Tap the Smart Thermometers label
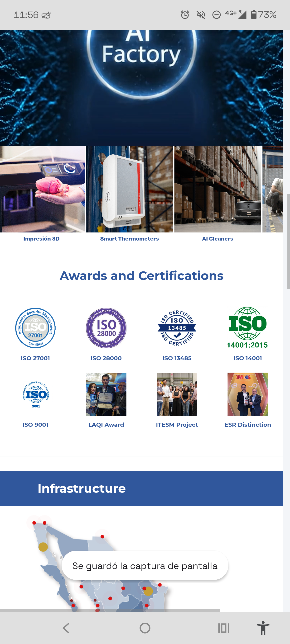 (x=129, y=239)
